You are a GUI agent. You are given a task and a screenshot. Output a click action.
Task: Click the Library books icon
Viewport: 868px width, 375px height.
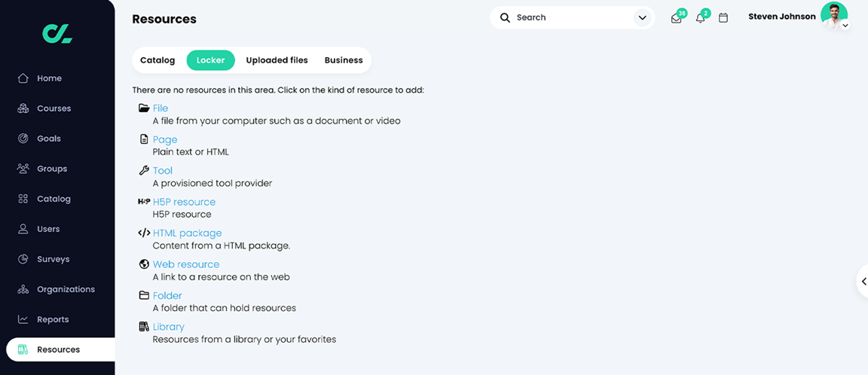tap(144, 327)
